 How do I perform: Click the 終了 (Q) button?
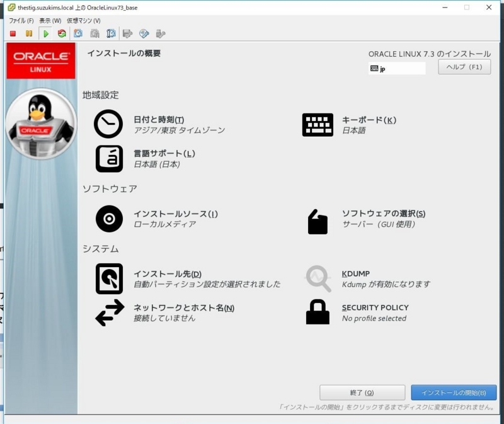[x=362, y=392]
